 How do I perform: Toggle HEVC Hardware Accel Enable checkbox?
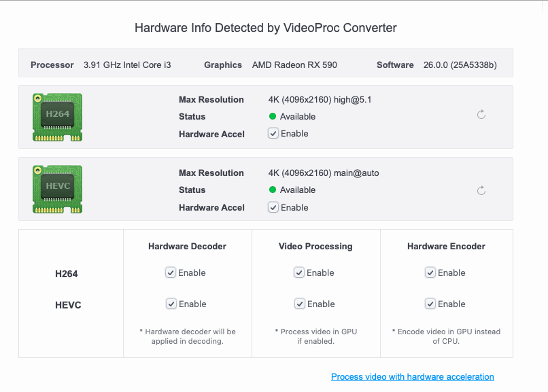point(273,207)
